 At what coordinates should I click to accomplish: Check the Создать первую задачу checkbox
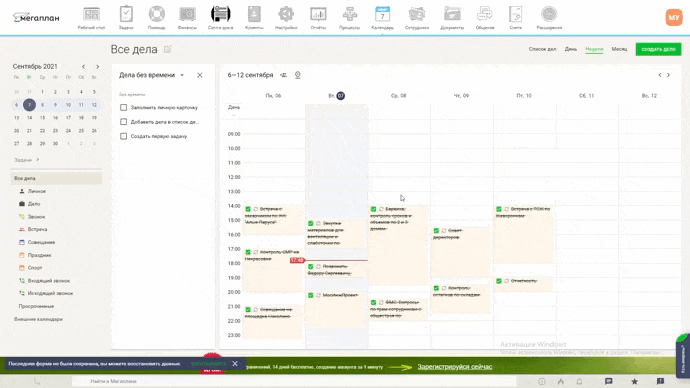[124, 136]
